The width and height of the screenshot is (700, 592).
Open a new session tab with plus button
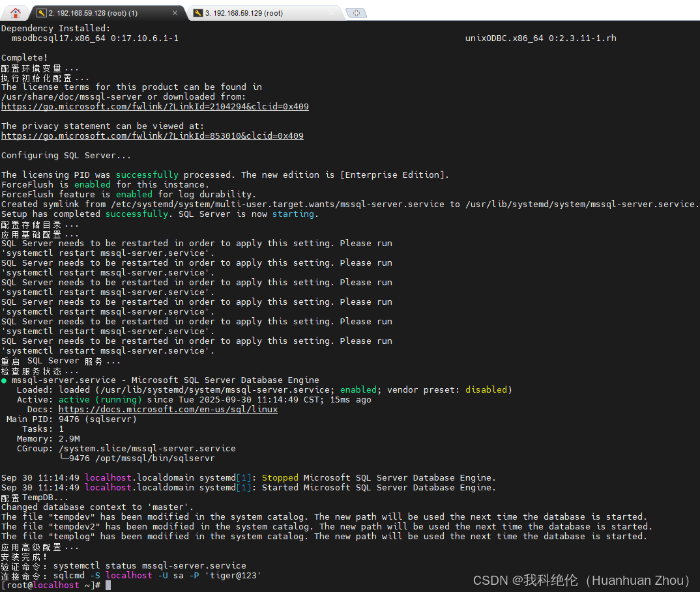coord(357,13)
